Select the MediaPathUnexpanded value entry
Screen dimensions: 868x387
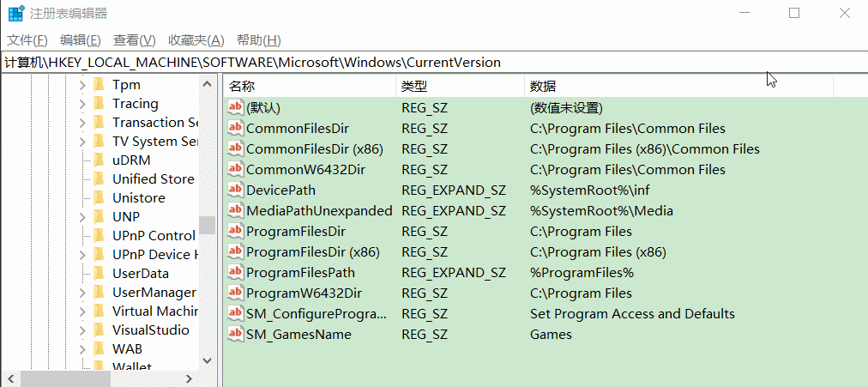[318, 211]
